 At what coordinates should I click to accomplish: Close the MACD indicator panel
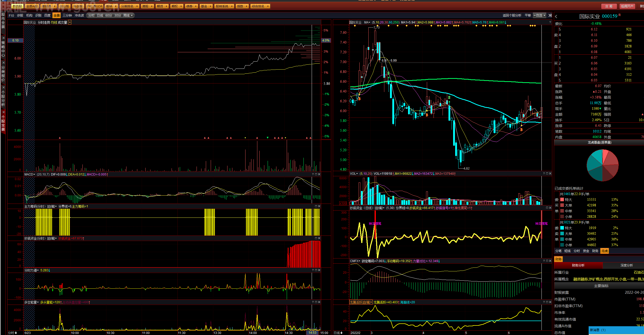tap(319, 174)
